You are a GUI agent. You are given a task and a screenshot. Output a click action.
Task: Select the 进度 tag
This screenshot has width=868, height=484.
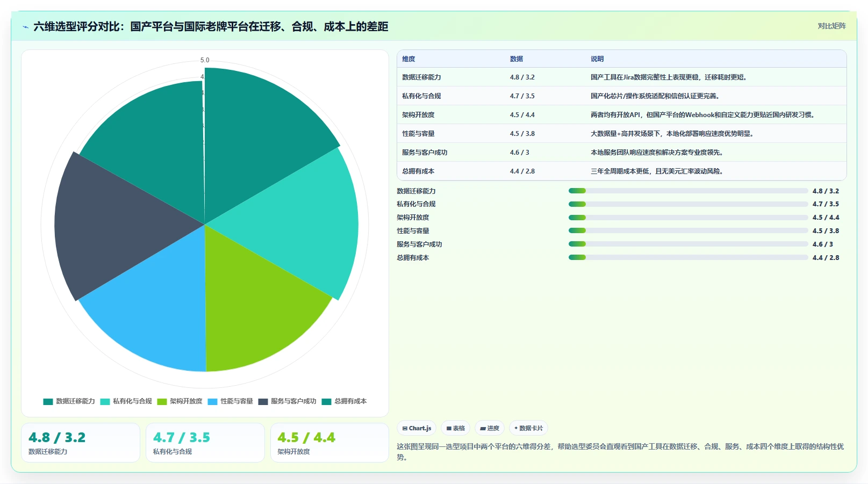pyautogui.click(x=490, y=428)
